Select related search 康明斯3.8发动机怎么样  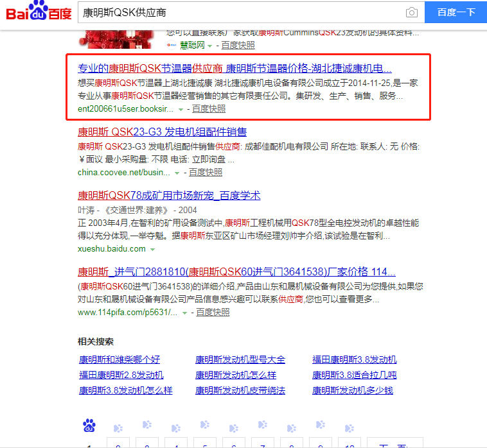coord(125,390)
